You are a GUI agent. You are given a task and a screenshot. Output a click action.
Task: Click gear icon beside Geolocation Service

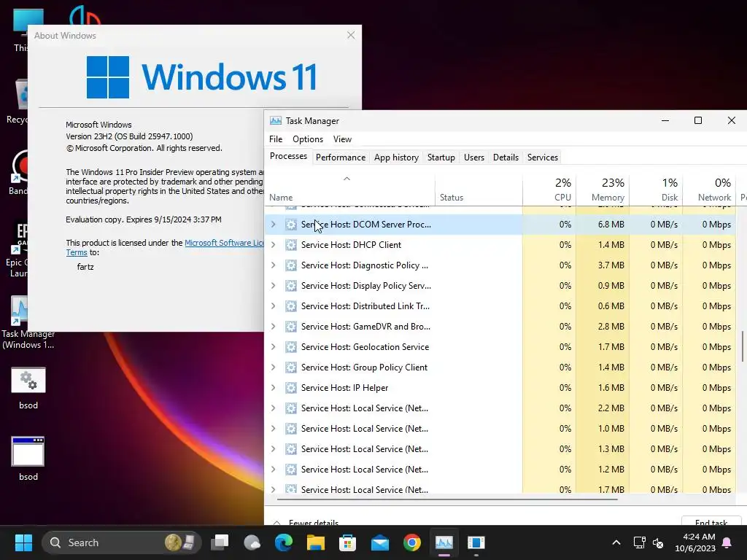tap(290, 346)
